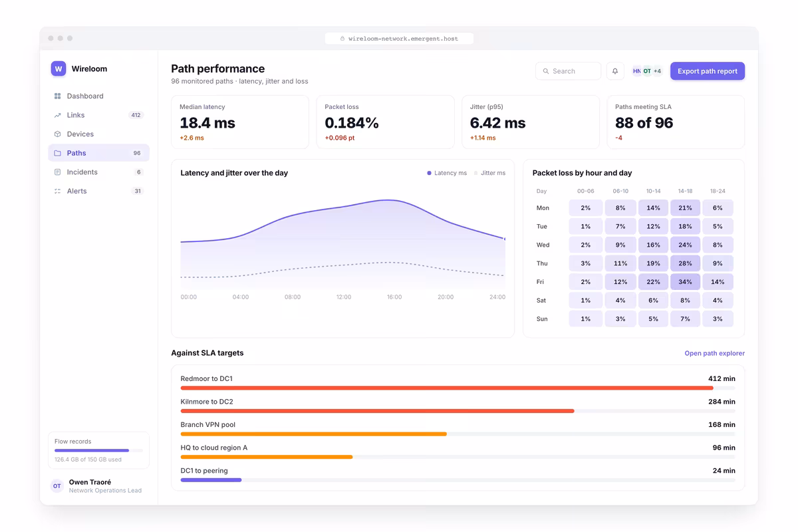Click the search magnifier icon
Image resolution: width=798 pixels, height=532 pixels.
tap(546, 71)
